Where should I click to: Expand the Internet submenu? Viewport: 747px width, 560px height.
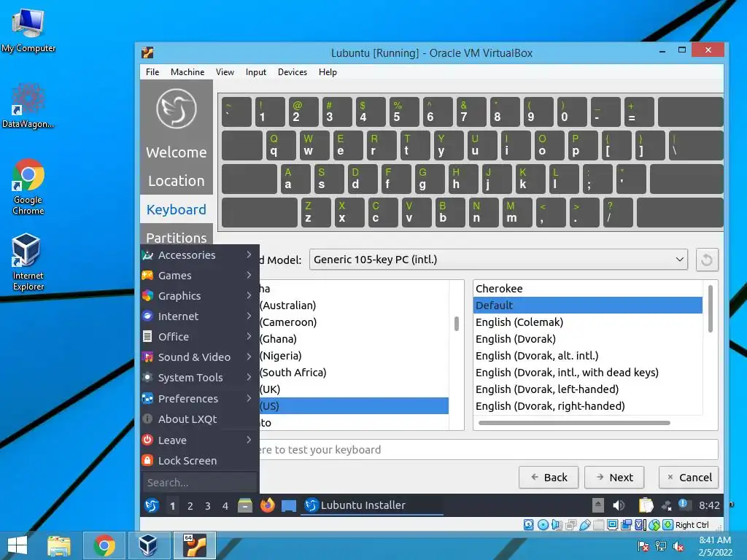200,316
